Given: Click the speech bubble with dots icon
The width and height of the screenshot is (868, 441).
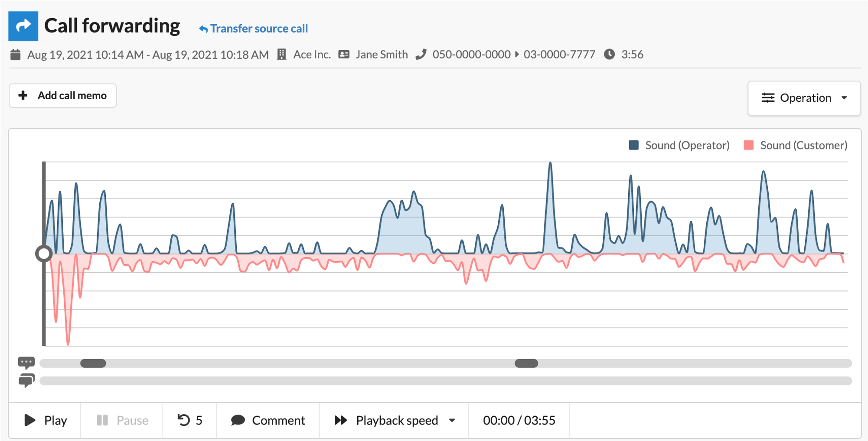Looking at the screenshot, I should 26,363.
